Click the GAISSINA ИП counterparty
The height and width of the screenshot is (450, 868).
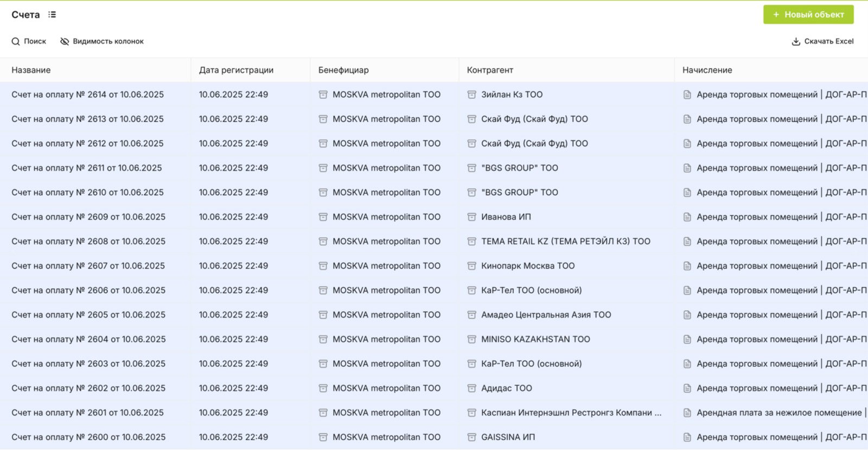(x=508, y=437)
